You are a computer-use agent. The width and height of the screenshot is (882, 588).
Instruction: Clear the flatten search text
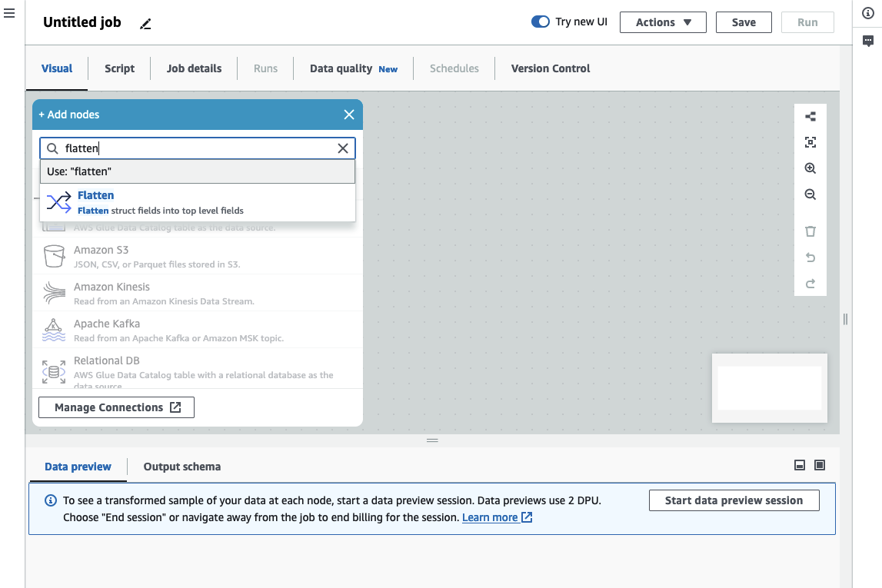coord(343,148)
